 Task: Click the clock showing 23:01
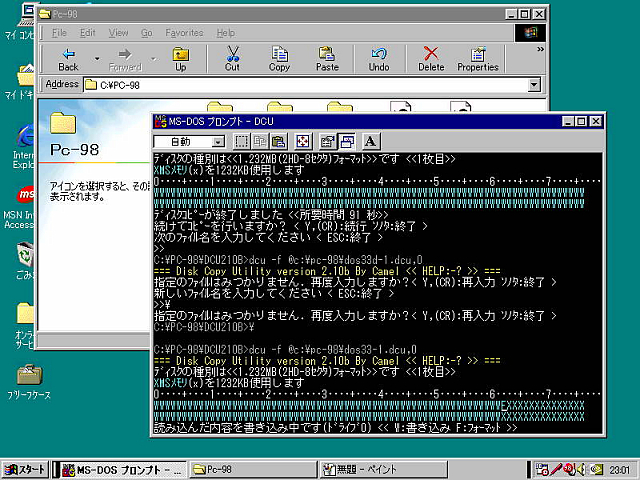pos(619,470)
